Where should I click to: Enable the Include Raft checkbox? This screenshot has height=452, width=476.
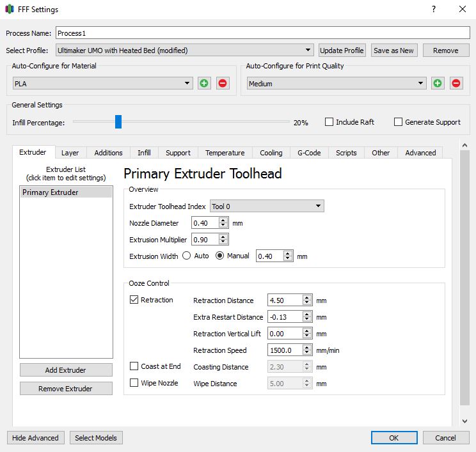[329, 122]
